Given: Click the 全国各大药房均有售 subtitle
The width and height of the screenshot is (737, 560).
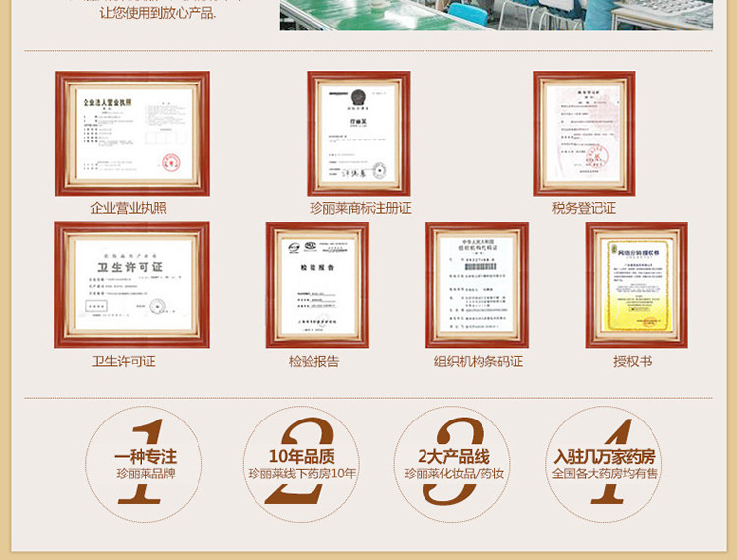Looking at the screenshot, I should [605, 474].
